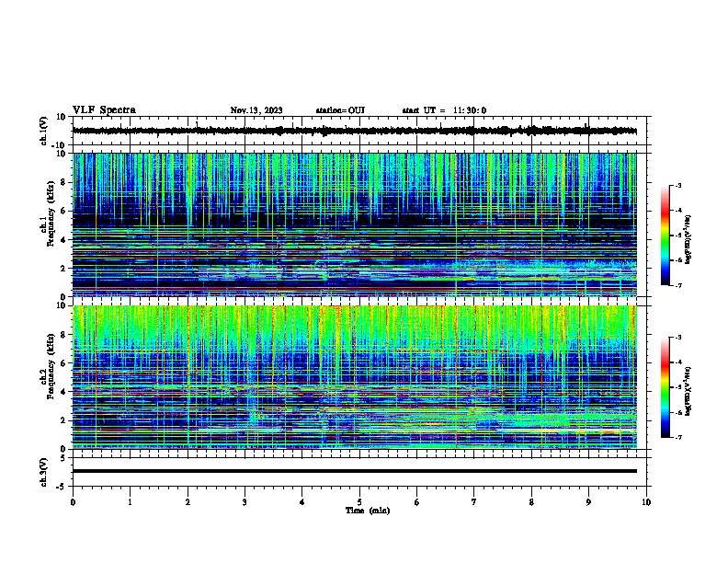
Task: Click time axis tick label "3"
Action: coord(245,502)
